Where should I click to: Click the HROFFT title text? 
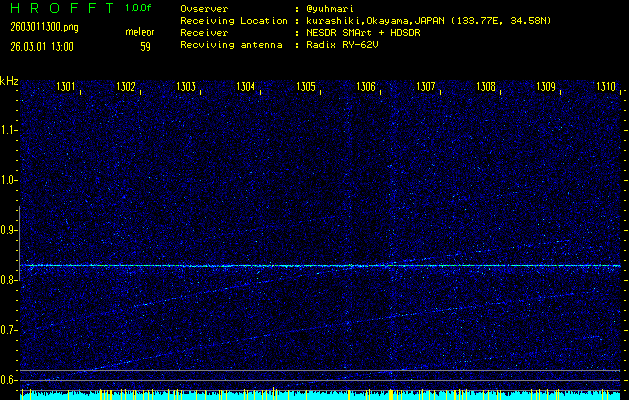55,8
